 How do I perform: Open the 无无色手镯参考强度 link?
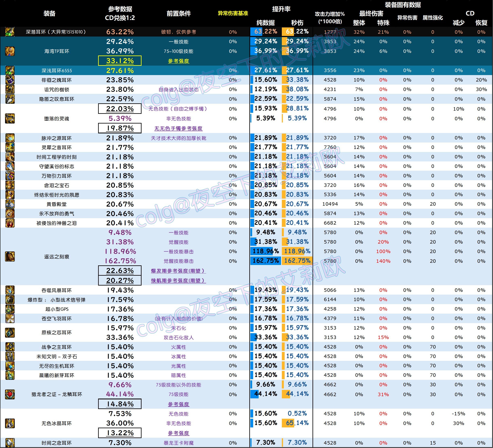[178, 128]
